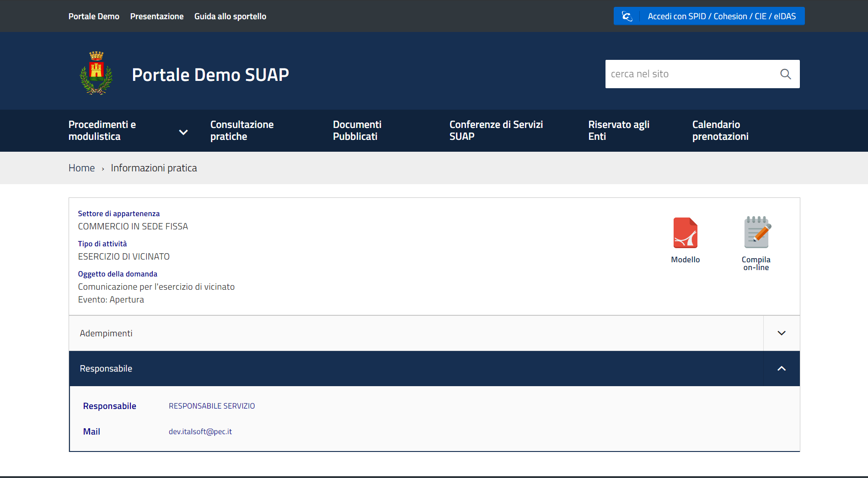Click the Modello PDF document icon
Viewport: 868px width, 478px height.
[x=685, y=233]
